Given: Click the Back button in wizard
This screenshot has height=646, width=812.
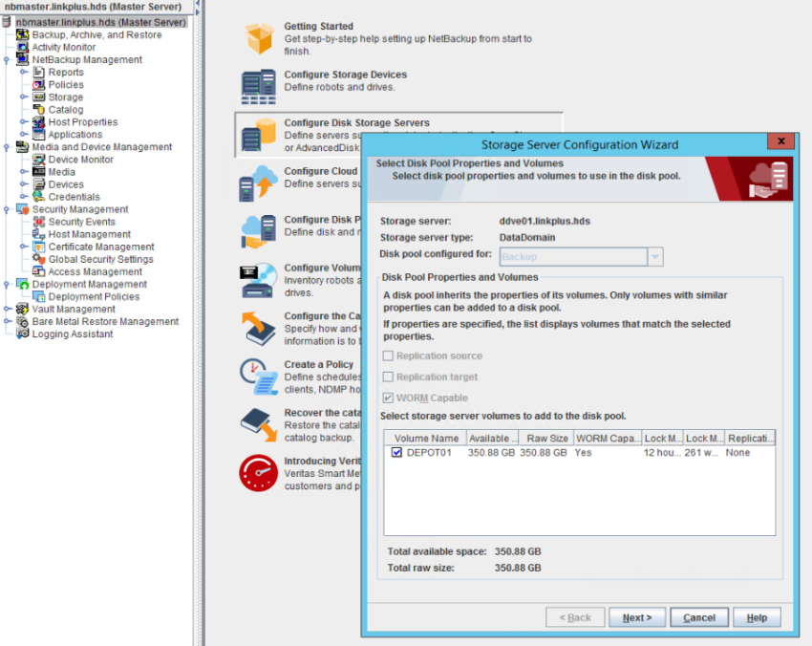Looking at the screenshot, I should [x=575, y=617].
